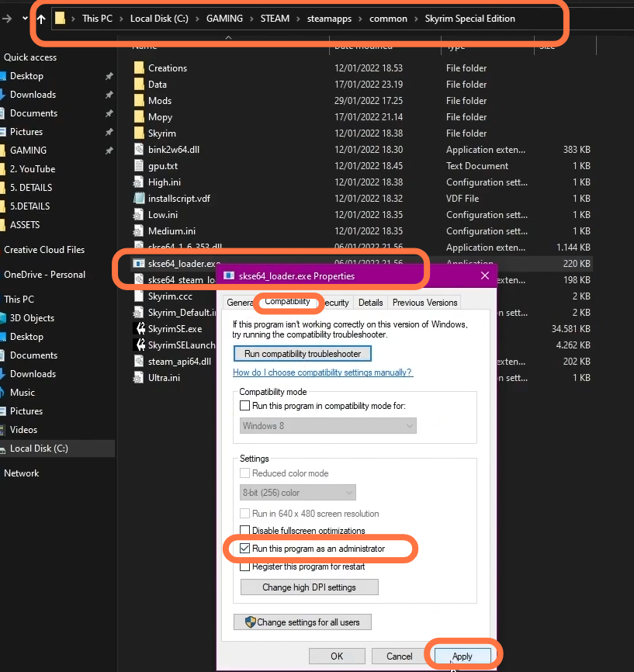Expand chevron after steamapps in address bar

[360, 19]
